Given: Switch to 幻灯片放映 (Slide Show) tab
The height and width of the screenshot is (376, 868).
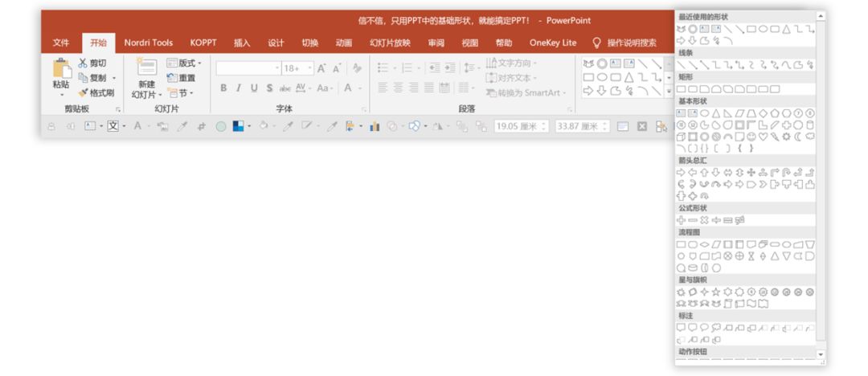Looking at the screenshot, I should (x=391, y=43).
